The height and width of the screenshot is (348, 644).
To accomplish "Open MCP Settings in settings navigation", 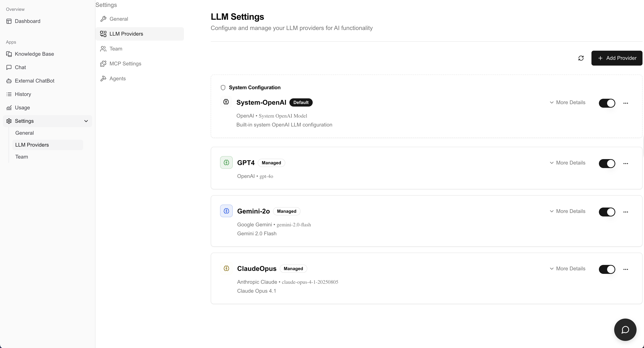I will 125,64.
